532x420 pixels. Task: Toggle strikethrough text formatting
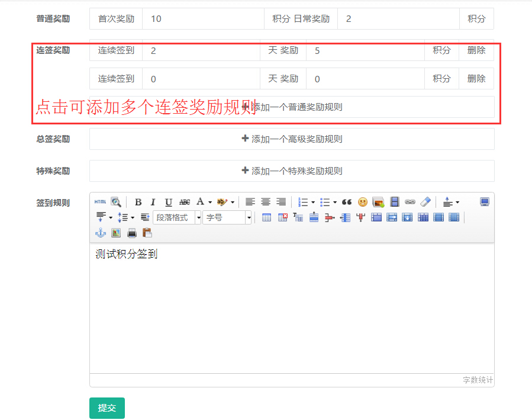(185, 202)
